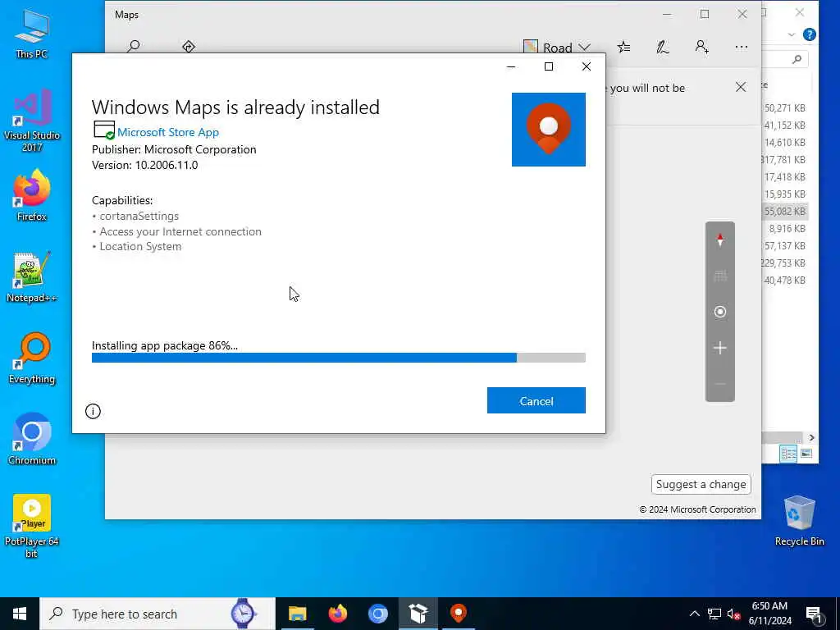Open the clock and date flyout
The height and width of the screenshot is (630, 840).
pos(769,614)
